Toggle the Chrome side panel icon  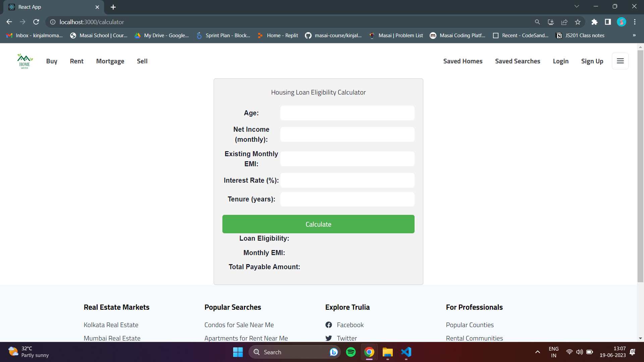(608, 22)
